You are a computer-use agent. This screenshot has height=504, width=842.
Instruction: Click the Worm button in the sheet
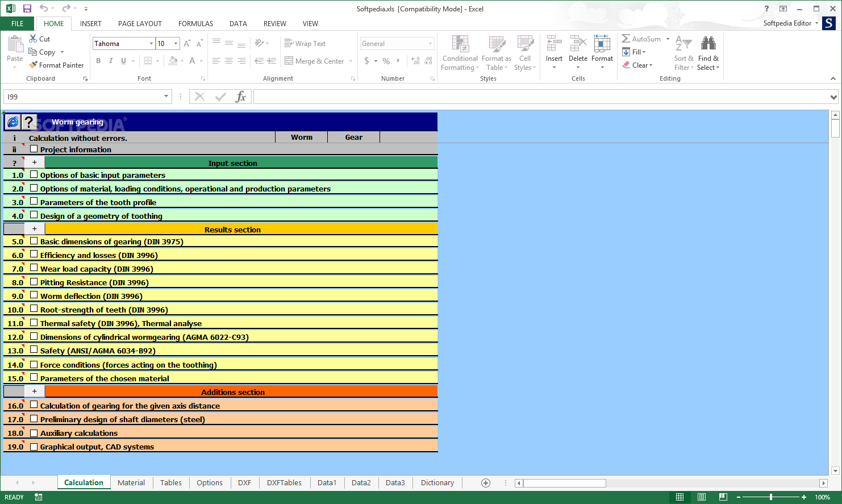click(302, 137)
